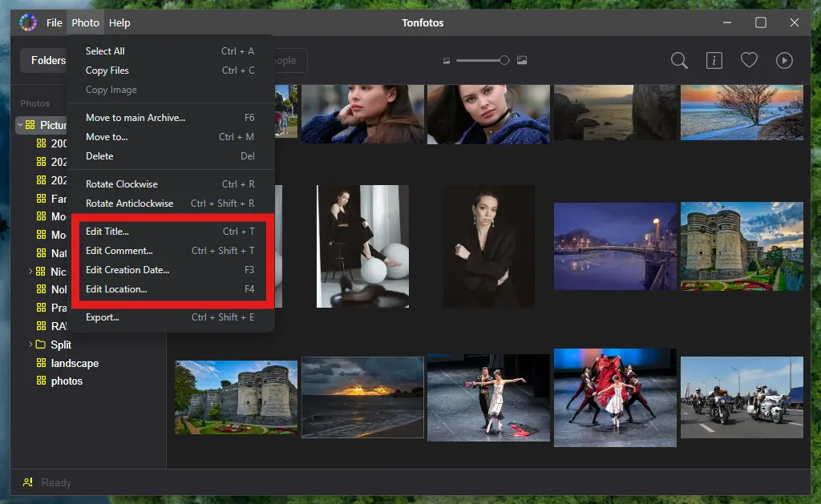The width and height of the screenshot is (821, 504).
Task: Open the landscape album in the sidebar
Action: point(73,363)
